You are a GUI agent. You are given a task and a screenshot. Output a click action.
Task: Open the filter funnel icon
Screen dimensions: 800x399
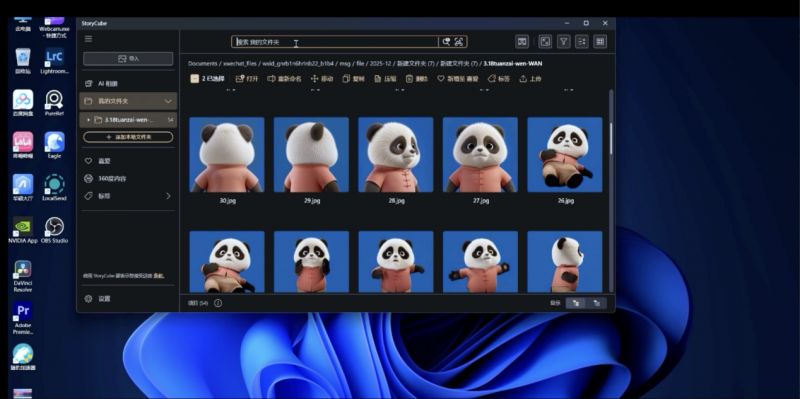563,42
